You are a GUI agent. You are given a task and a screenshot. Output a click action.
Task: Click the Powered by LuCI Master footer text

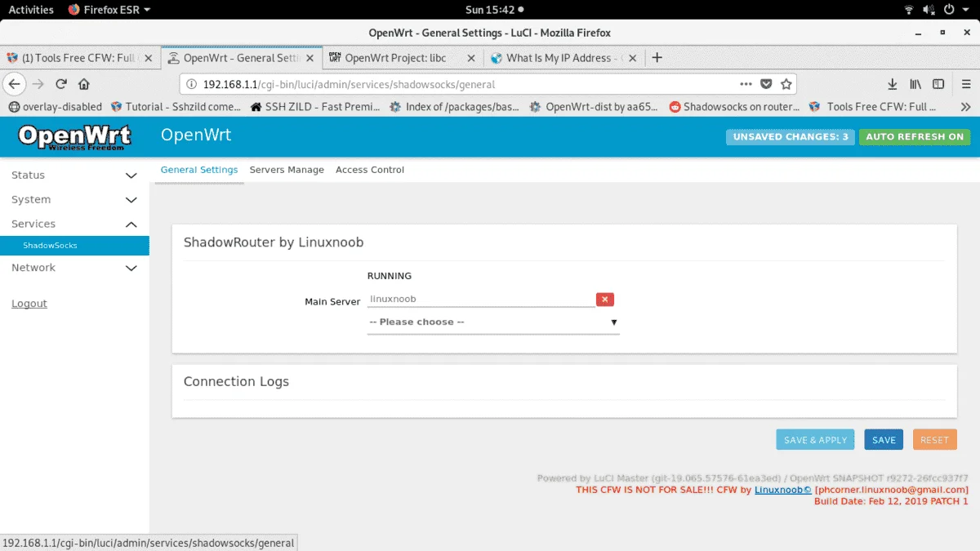pos(752,478)
